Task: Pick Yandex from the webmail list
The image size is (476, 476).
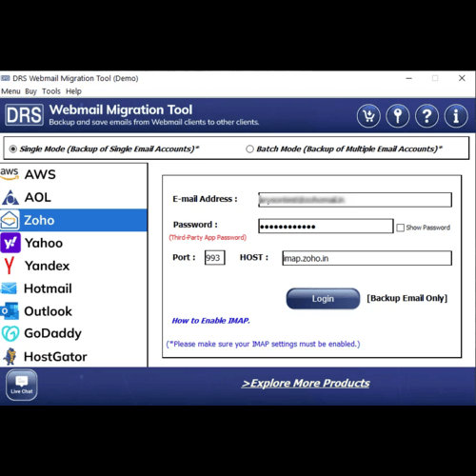Action: (73, 266)
